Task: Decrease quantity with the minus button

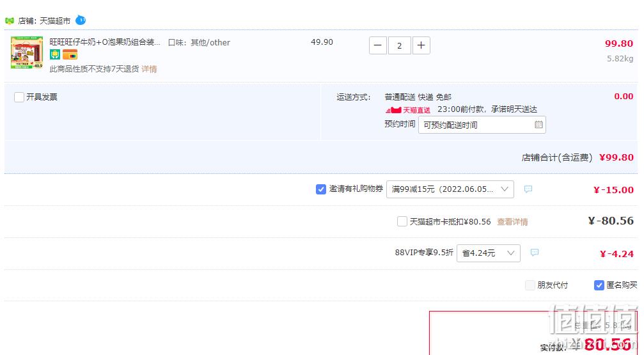Action: [378, 45]
